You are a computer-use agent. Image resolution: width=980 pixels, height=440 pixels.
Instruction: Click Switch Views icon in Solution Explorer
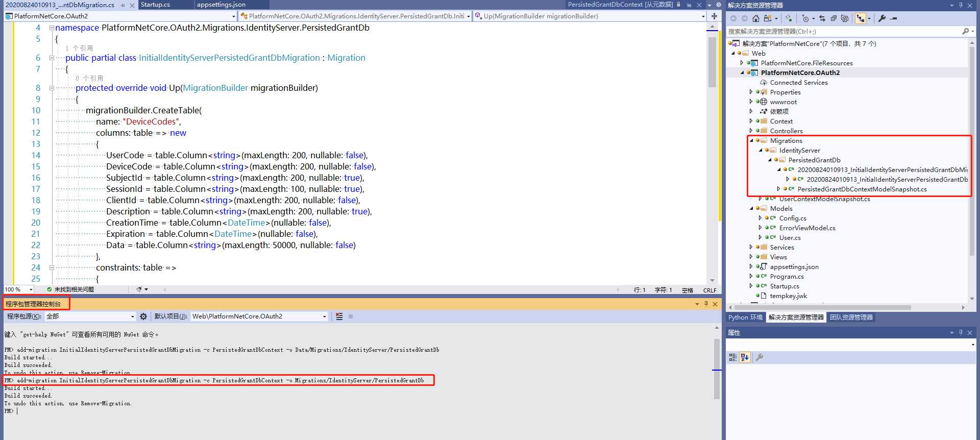pyautogui.click(x=768, y=18)
